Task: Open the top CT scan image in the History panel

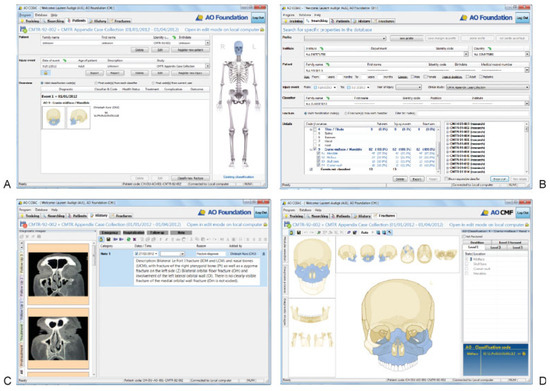Action: tap(58, 274)
